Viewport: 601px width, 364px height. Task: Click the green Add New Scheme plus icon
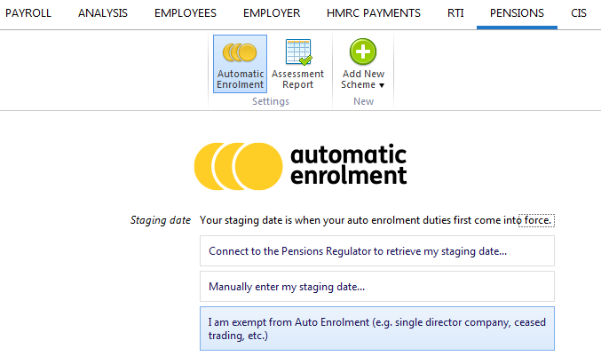pyautogui.click(x=363, y=51)
